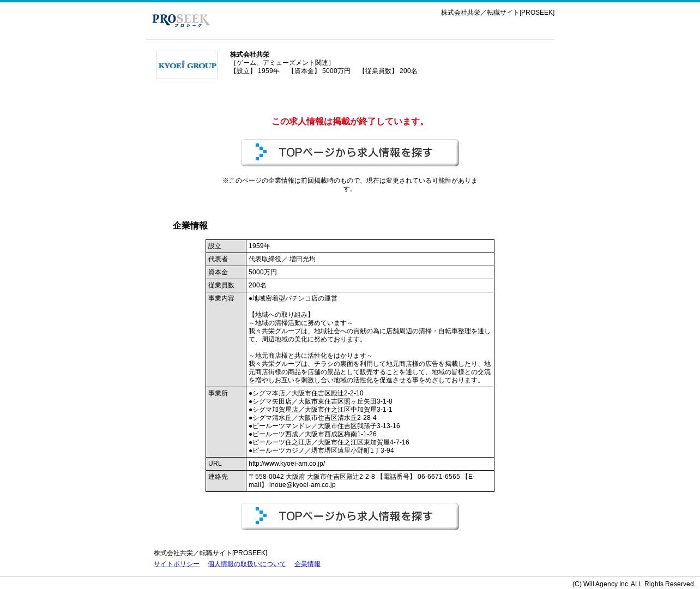Viewport: 700px width, 589px height.
Task: Click the 200名 table cell
Action: (370, 286)
